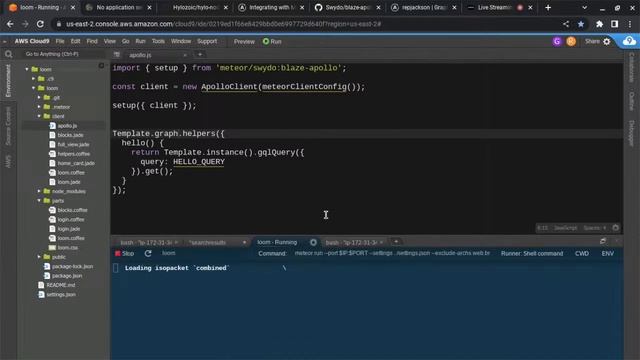
Task: Open loom.css file
Action: [67, 248]
